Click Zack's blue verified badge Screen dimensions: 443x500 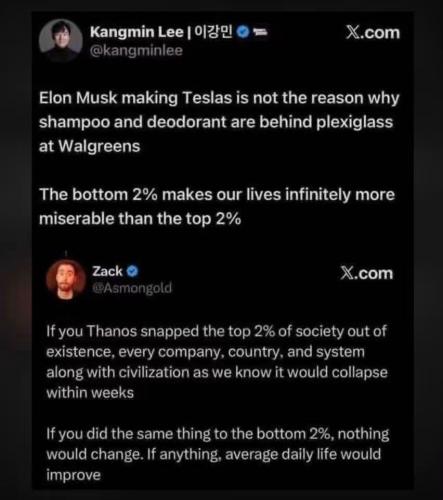[132, 271]
